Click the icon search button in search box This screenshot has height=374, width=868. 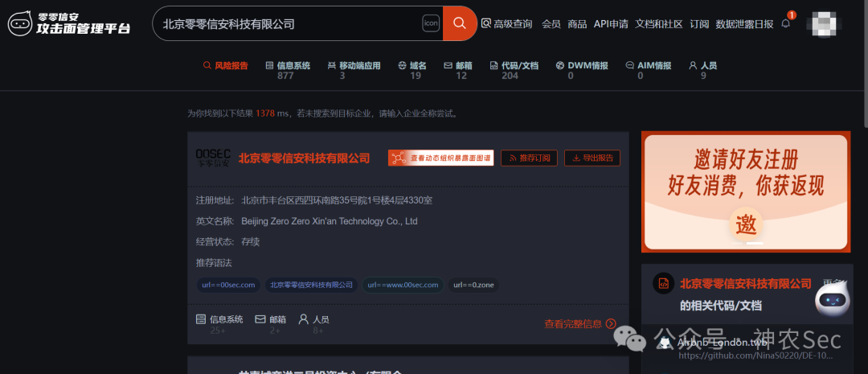click(x=431, y=23)
